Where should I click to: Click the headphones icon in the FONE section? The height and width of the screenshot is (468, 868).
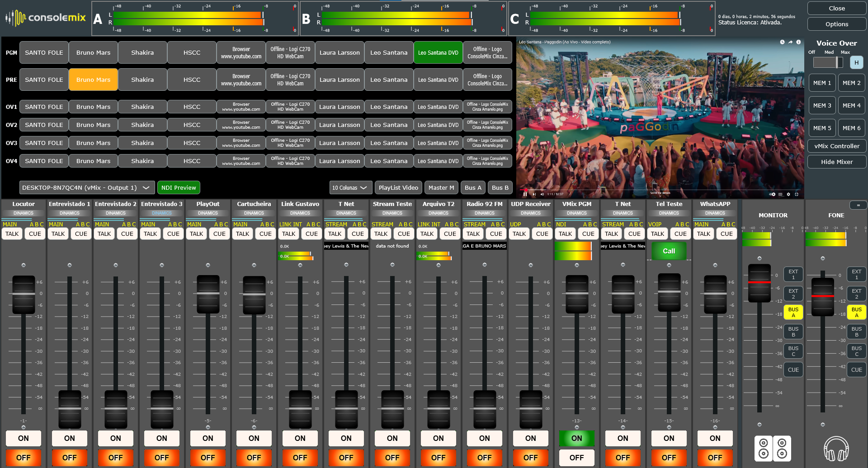(836, 448)
